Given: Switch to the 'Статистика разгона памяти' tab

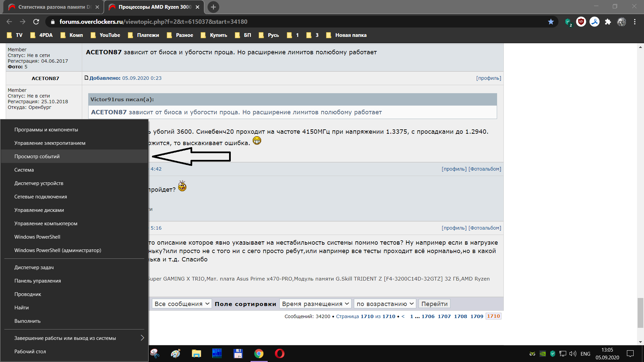Looking at the screenshot, I should point(54,7).
